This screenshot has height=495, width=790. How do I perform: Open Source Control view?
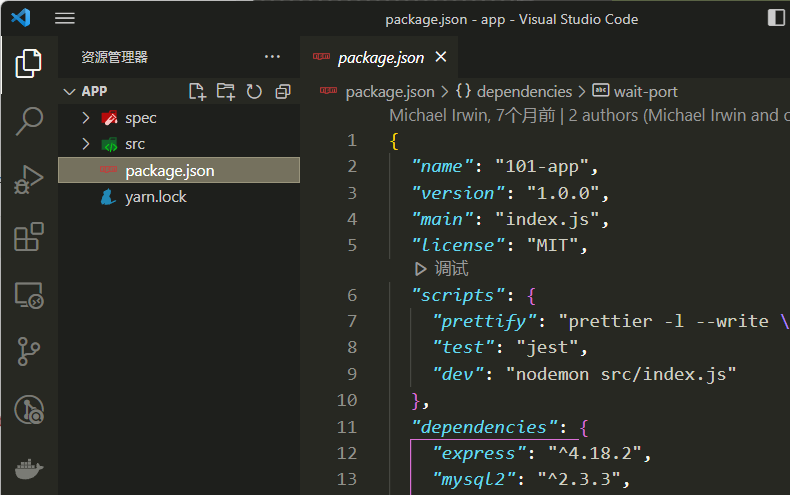28,352
